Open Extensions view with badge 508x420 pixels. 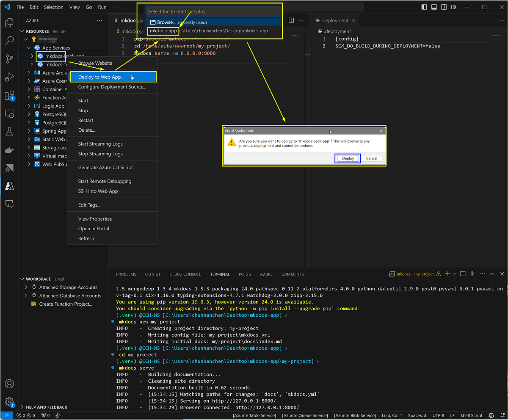tap(9, 96)
